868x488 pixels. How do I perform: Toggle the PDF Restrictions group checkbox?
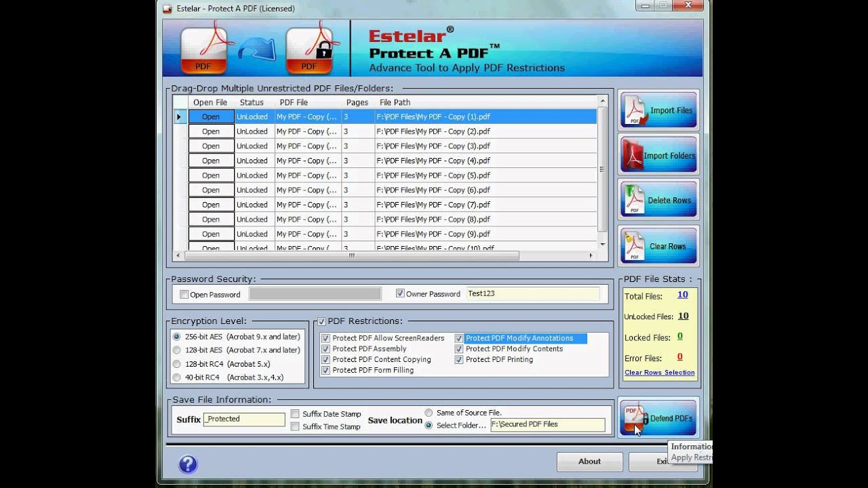(321, 321)
